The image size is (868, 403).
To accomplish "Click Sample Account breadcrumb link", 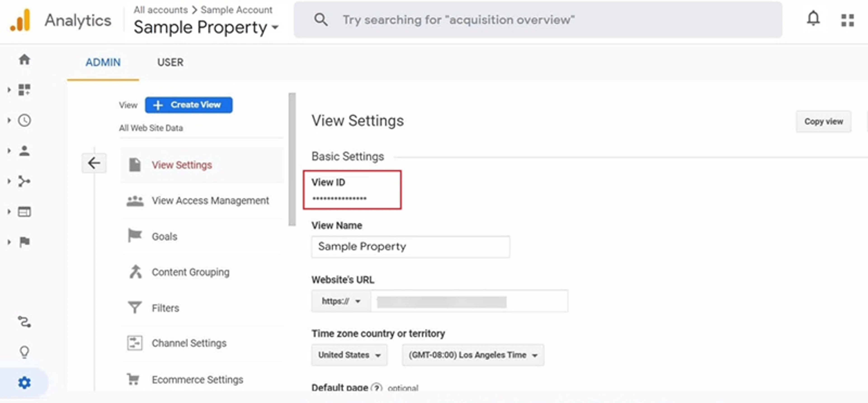I will point(236,10).
